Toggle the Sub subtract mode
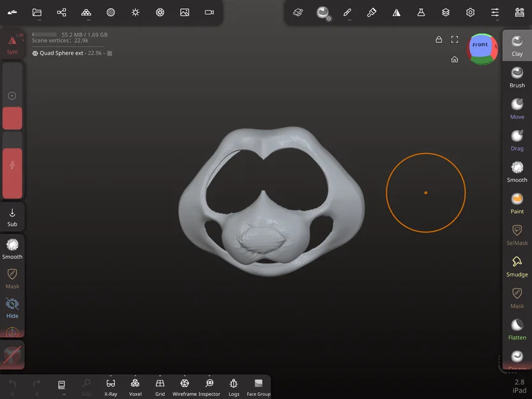532x399 pixels. [12, 218]
